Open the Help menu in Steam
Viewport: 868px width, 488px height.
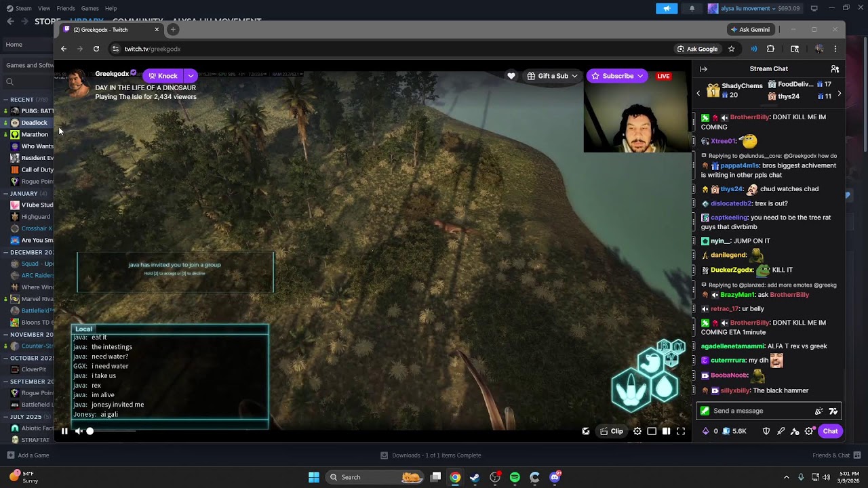tap(111, 8)
